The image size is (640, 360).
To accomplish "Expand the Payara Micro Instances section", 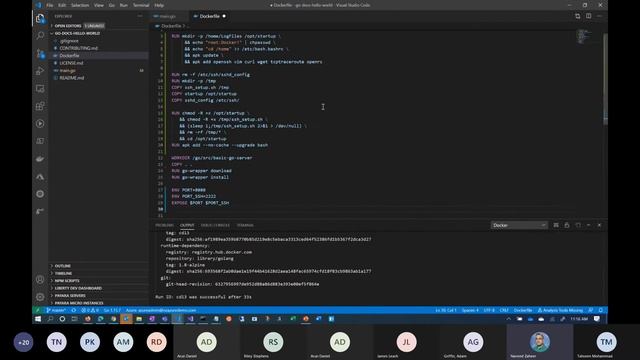I will (98, 303).
